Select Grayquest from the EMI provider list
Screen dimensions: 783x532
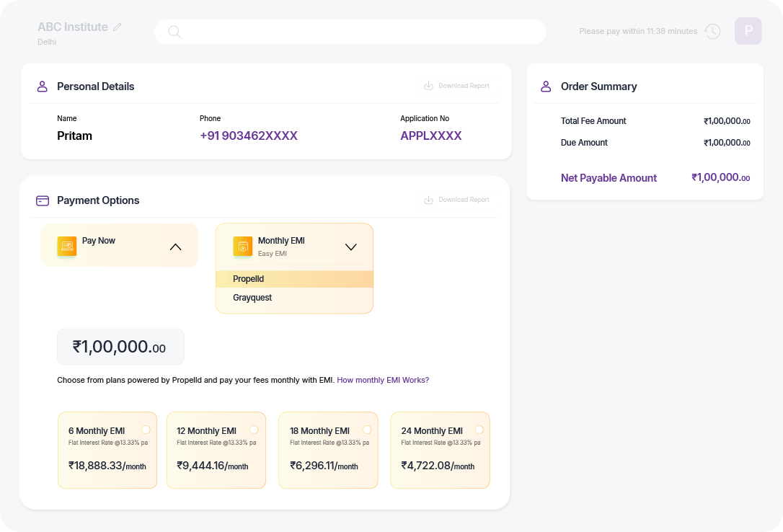(x=252, y=298)
